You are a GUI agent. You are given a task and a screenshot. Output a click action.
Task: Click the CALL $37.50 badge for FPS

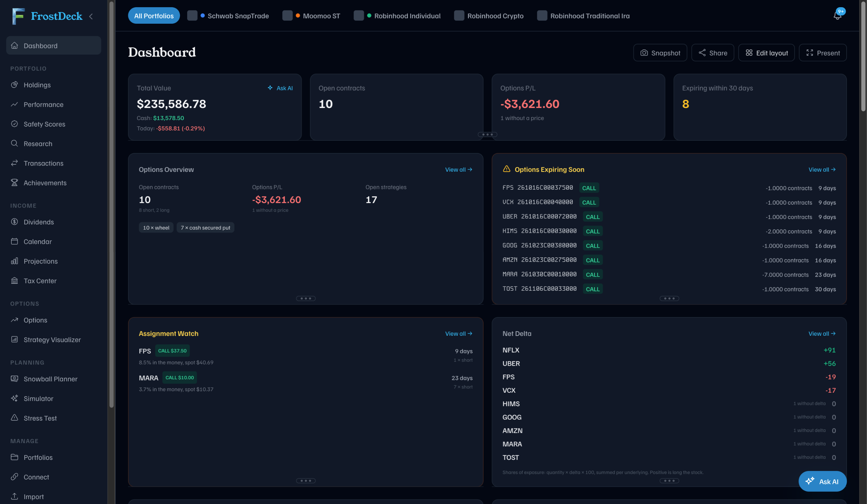[172, 351]
